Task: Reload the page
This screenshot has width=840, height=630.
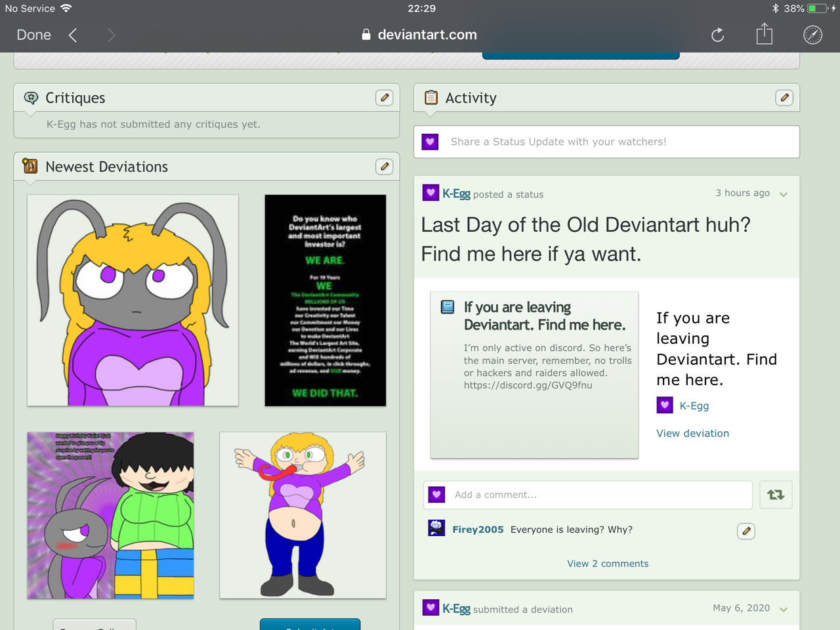Action: [717, 35]
